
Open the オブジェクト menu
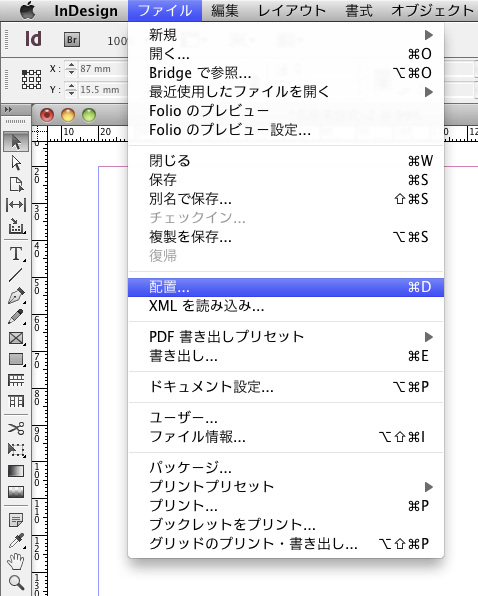[x=432, y=11]
